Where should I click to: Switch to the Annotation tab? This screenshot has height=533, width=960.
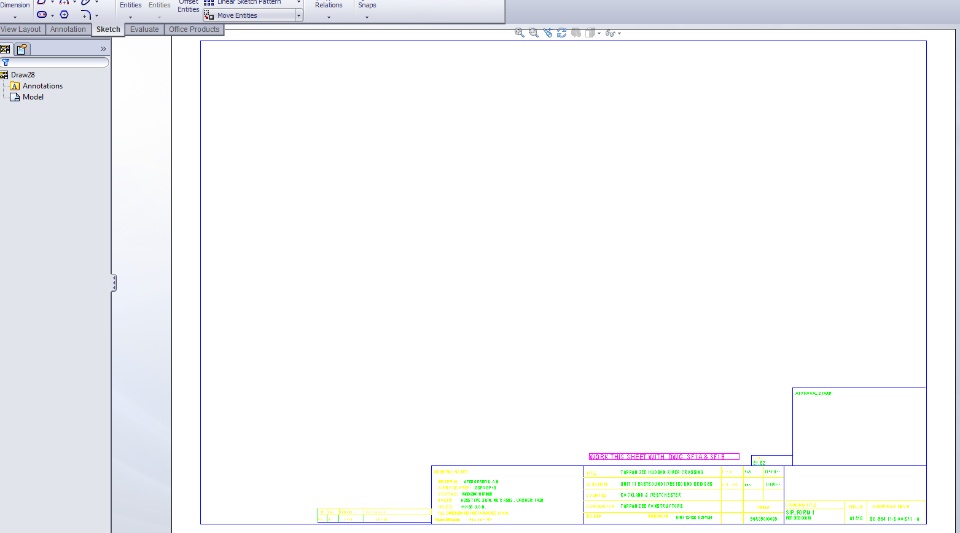(x=68, y=29)
